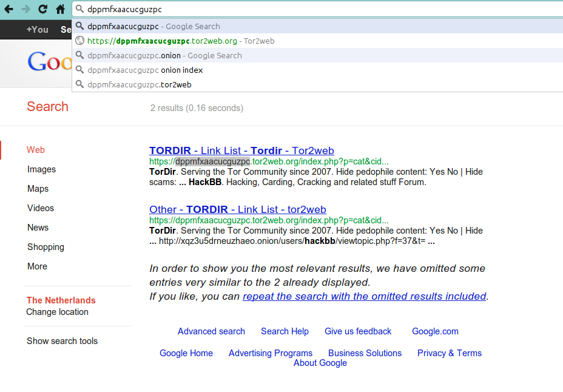Click the search icon in the address bar
Image resolution: width=563 pixels, height=392 pixels.
tap(79, 9)
